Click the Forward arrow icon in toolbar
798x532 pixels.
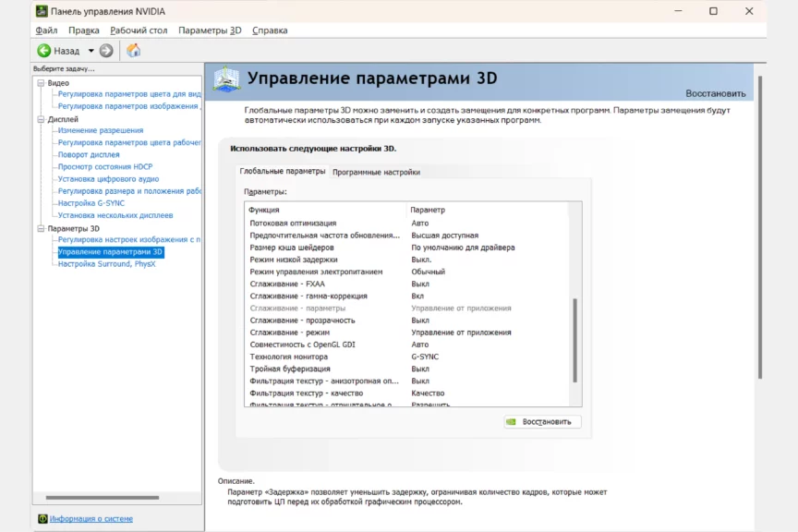[x=106, y=51]
